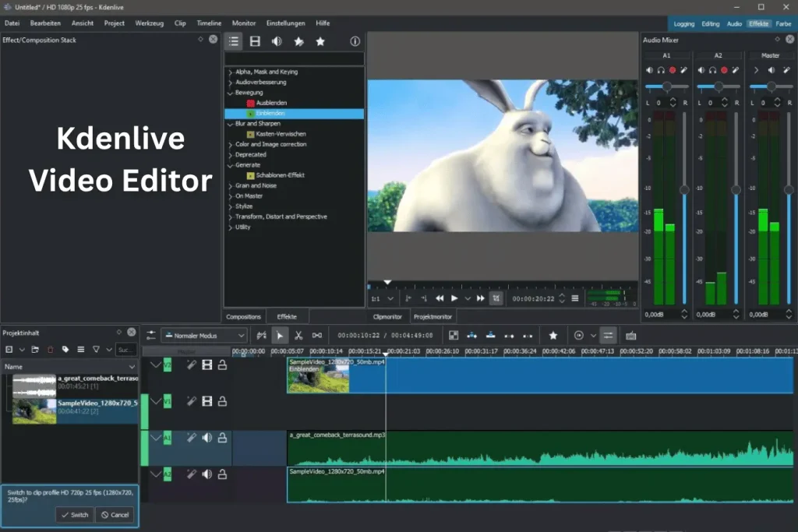Open the Datei menu
798x532 pixels.
(12, 23)
